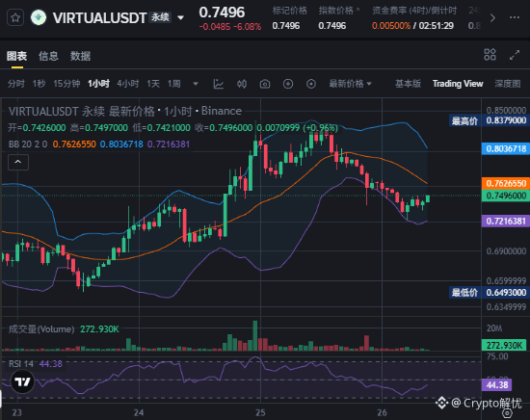The image size is (530, 420).
Task: Click the RSI 14 indicator label
Action: point(21,364)
